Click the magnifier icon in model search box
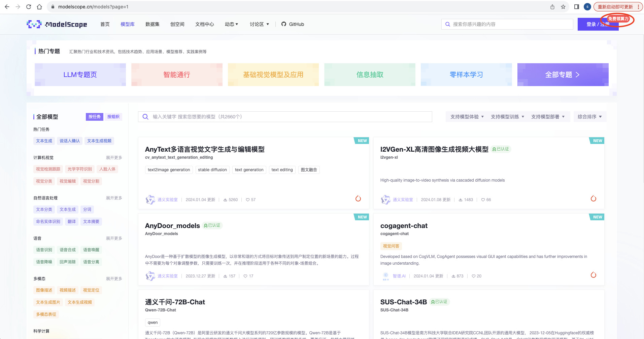Viewport: 644px width, 339px height. point(145,117)
